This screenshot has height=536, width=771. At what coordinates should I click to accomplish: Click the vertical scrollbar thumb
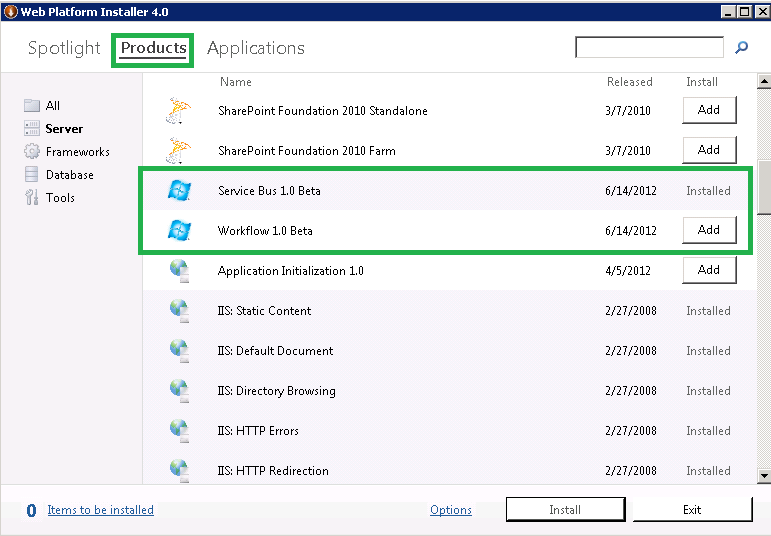[x=764, y=187]
